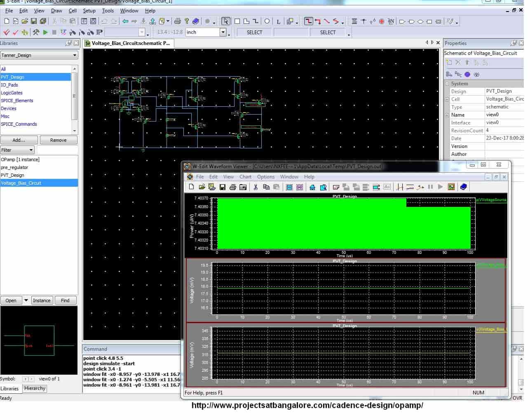The height and width of the screenshot is (420, 530).
Task: Open the S-Edit Draw menu
Action: click(56, 11)
